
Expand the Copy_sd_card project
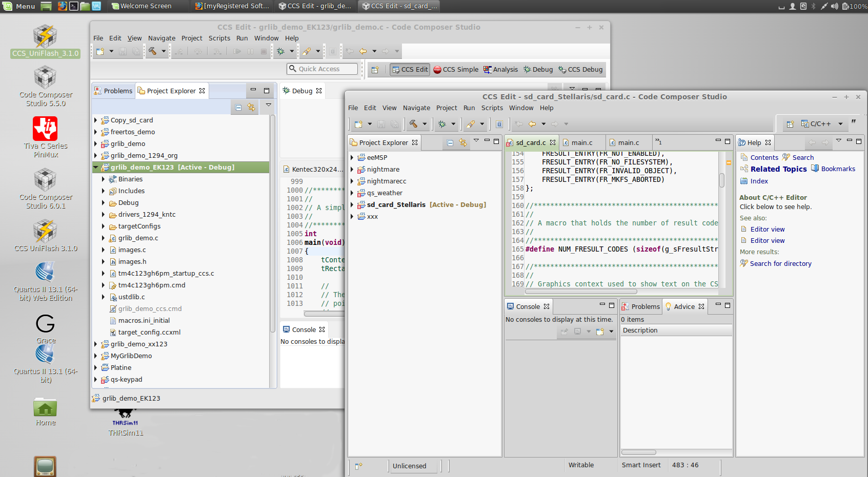[x=96, y=120]
